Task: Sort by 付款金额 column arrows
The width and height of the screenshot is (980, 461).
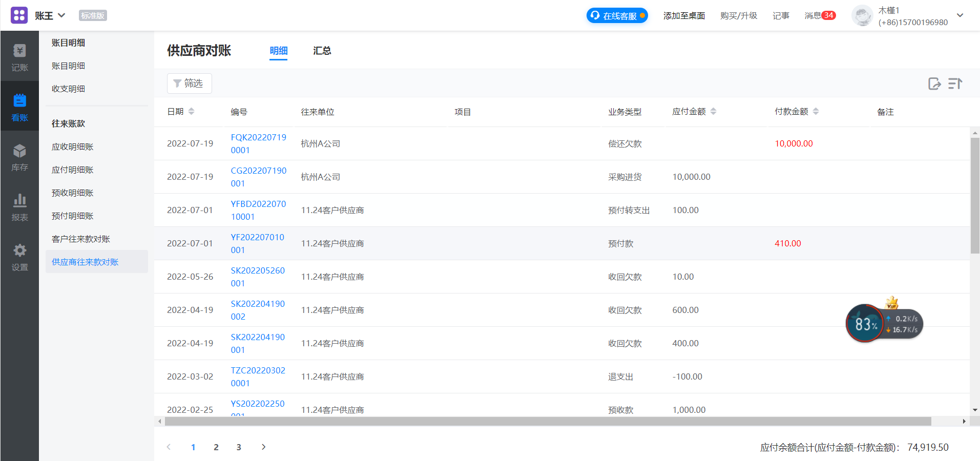Action: 816,112
